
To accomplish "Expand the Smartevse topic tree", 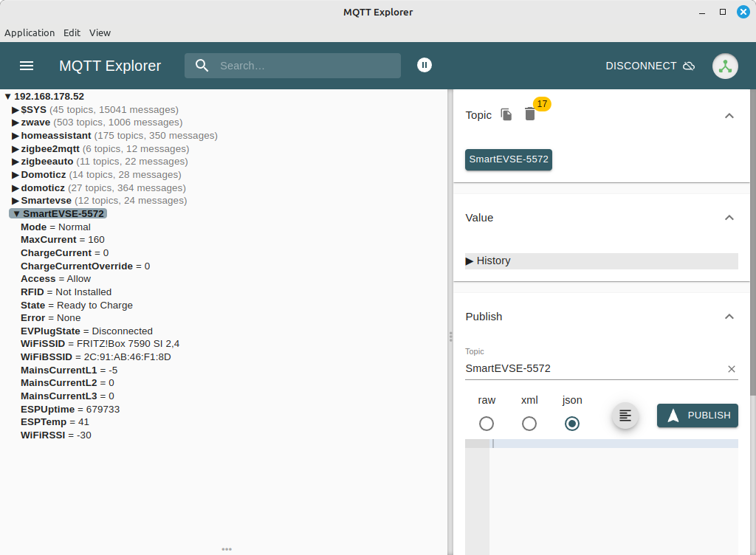I will pos(15,201).
